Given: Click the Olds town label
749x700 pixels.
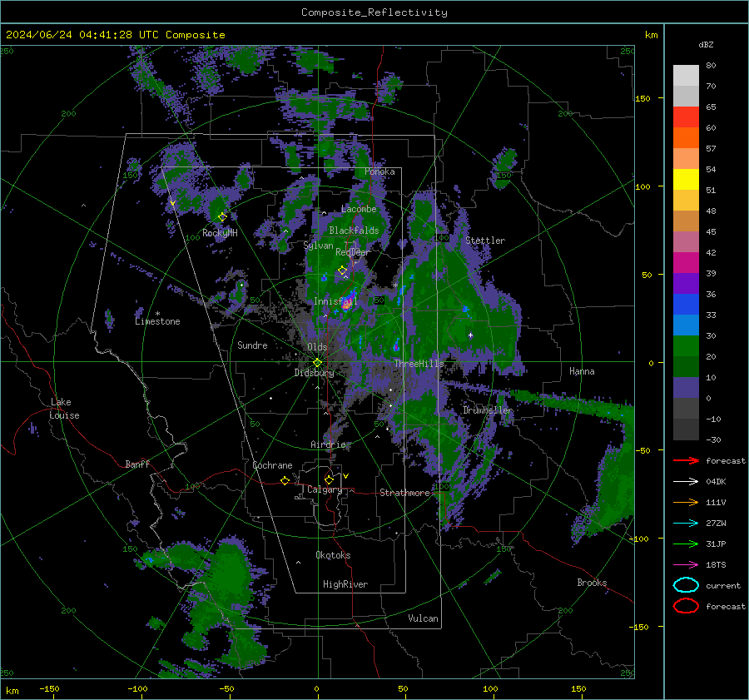Looking at the screenshot, I should point(317,347).
